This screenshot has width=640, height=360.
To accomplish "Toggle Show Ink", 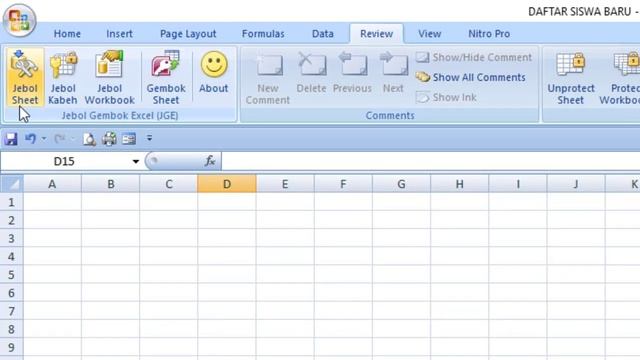I will click(x=447, y=97).
